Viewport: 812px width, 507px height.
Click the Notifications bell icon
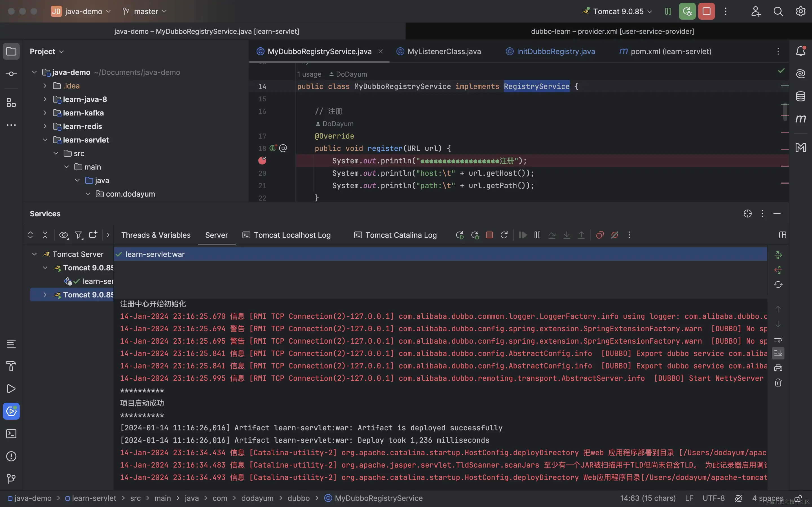tap(801, 51)
